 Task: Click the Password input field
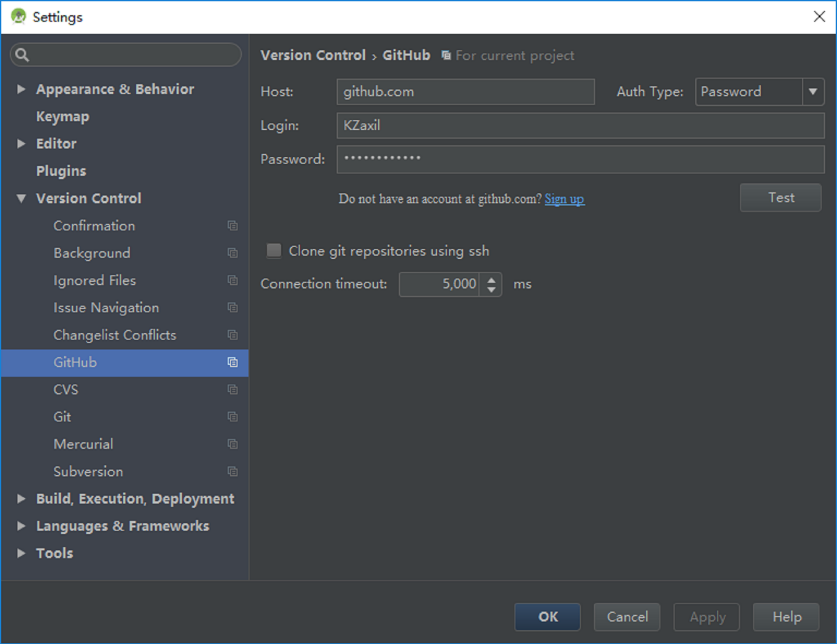point(581,159)
